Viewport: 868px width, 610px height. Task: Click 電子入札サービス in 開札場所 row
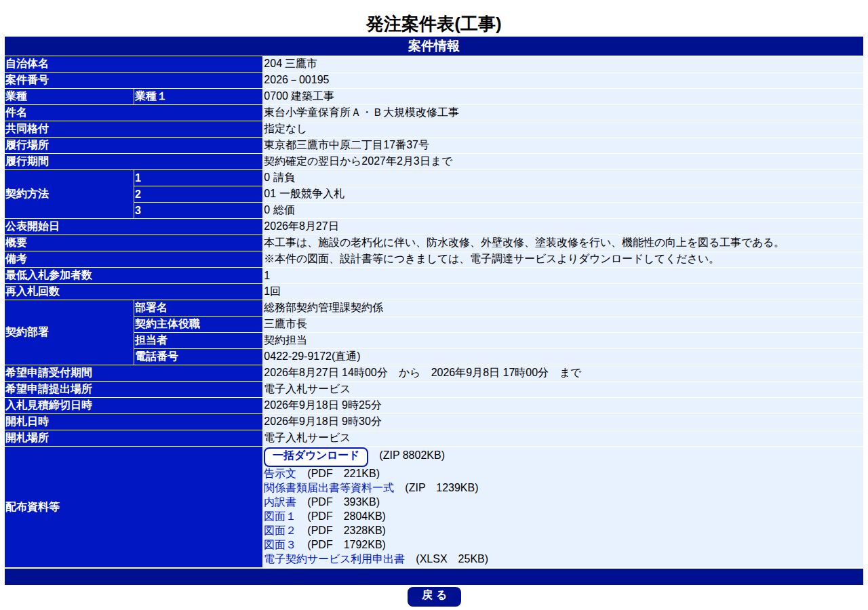point(307,438)
